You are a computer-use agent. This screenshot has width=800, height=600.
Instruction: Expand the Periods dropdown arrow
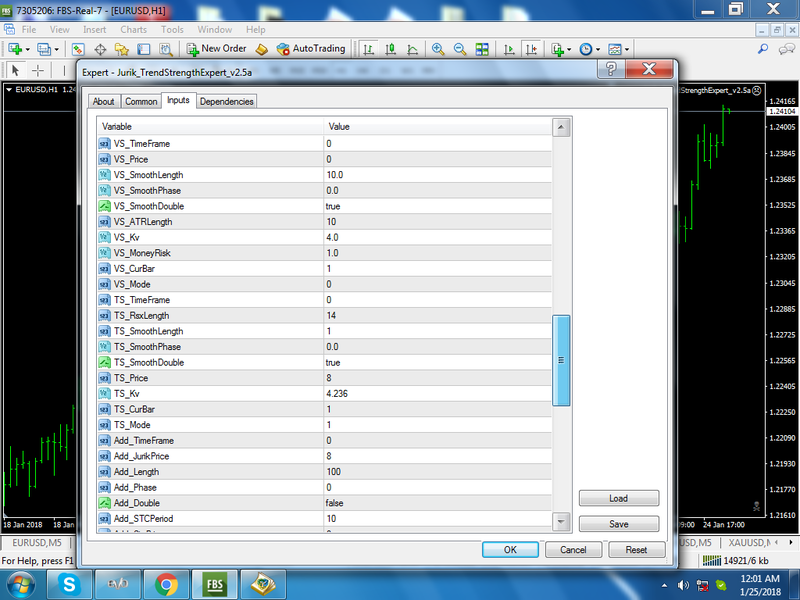coord(597,49)
